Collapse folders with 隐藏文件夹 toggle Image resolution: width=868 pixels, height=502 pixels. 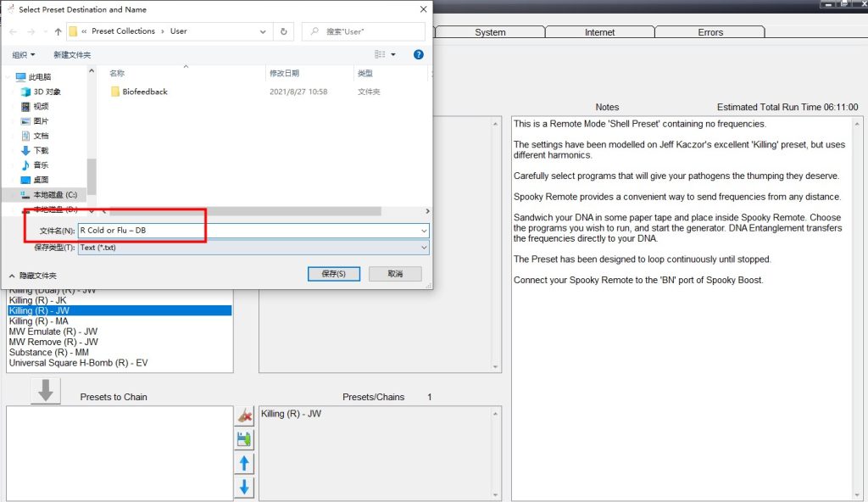[x=33, y=276]
